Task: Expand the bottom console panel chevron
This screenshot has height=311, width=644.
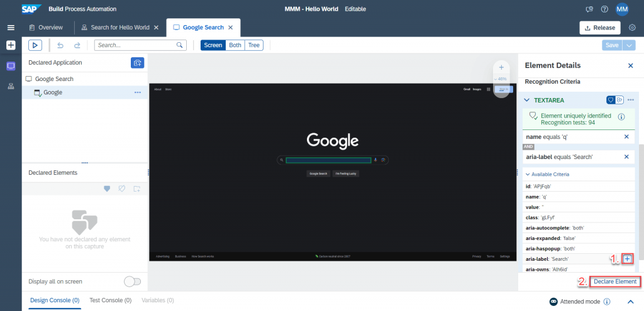Action: (x=630, y=302)
